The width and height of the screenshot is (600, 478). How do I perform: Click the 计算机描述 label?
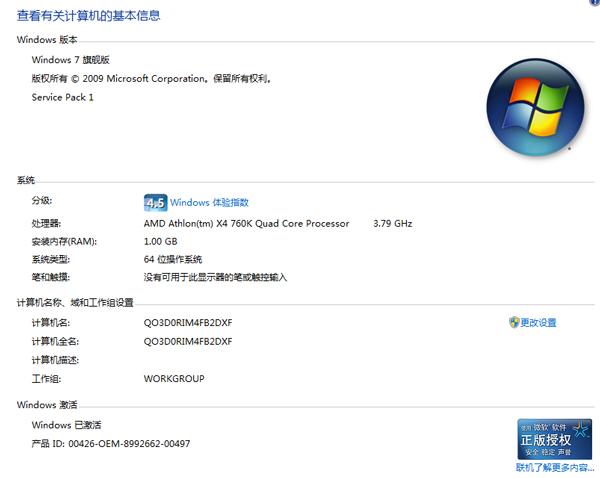(55, 360)
